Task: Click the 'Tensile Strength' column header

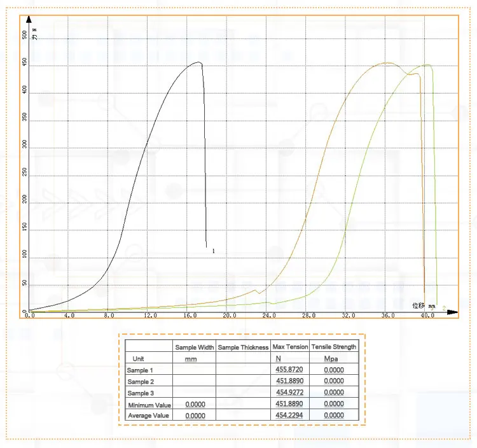Action: 334,347
